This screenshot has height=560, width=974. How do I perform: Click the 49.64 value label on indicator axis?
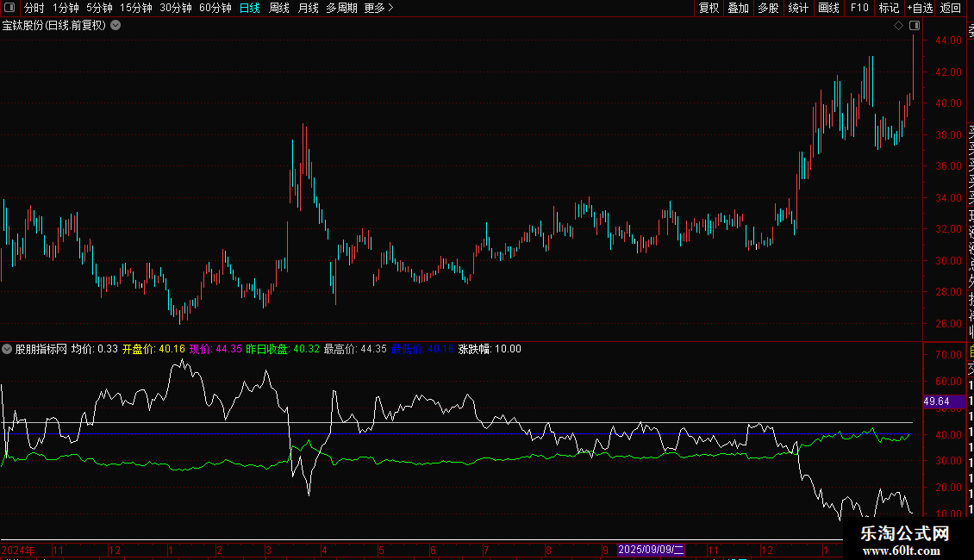coord(936,401)
